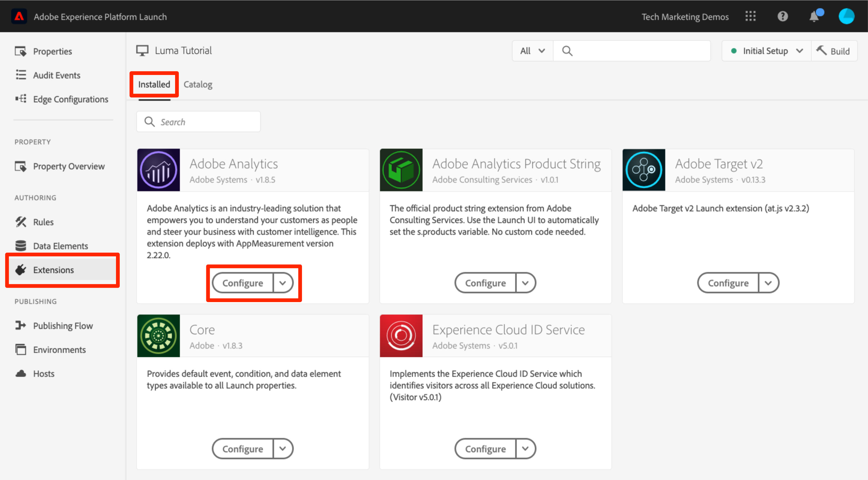Open Rules in the sidebar

43,222
